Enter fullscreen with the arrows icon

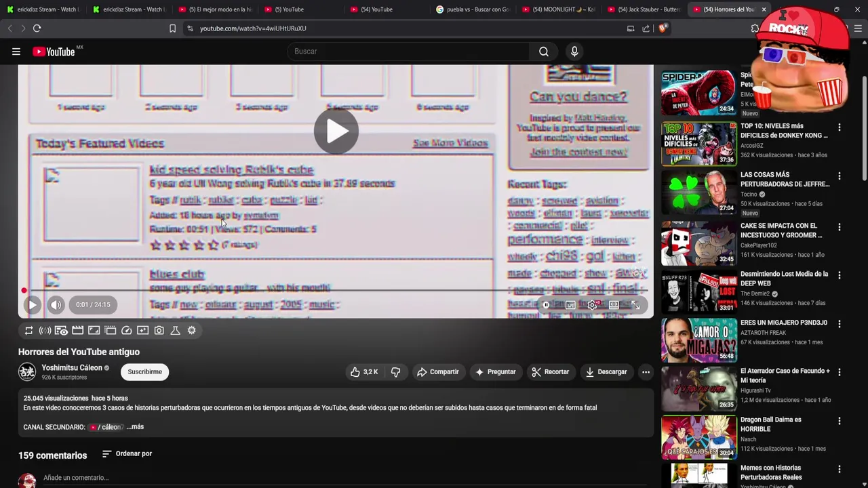click(x=635, y=305)
